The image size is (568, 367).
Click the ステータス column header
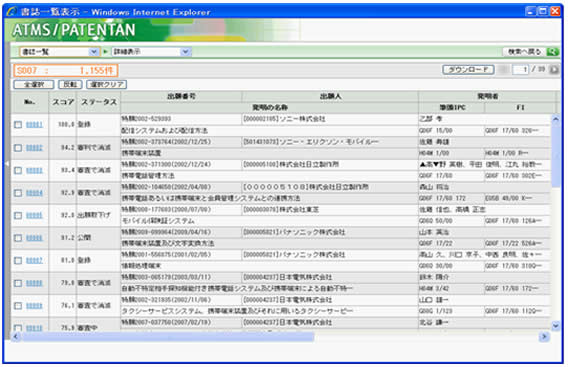[99, 102]
